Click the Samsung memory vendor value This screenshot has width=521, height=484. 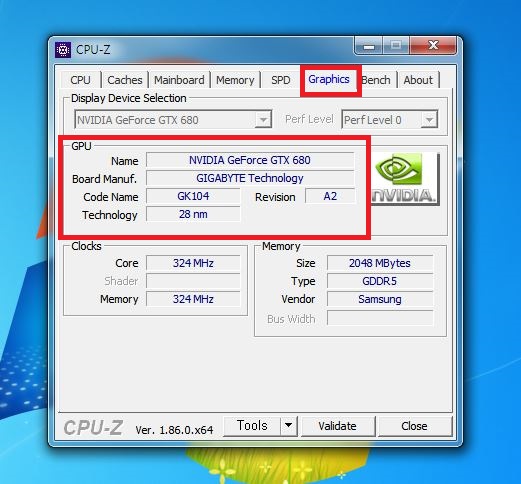pos(380,299)
